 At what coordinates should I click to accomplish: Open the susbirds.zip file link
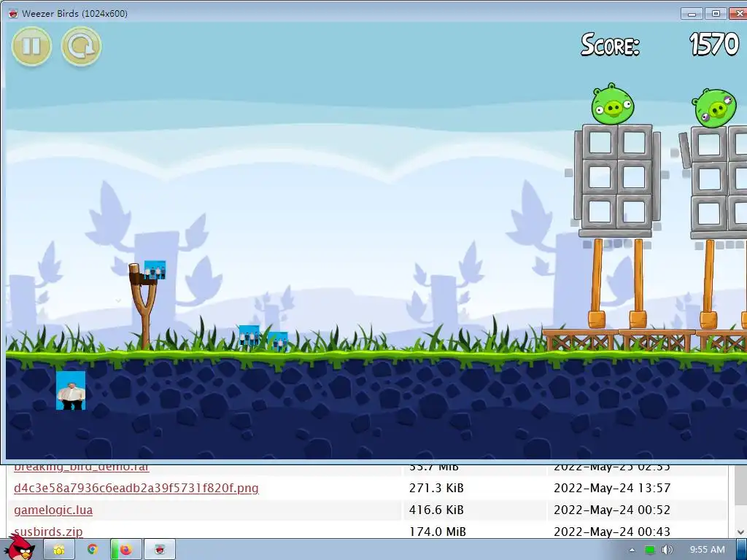[49, 532]
